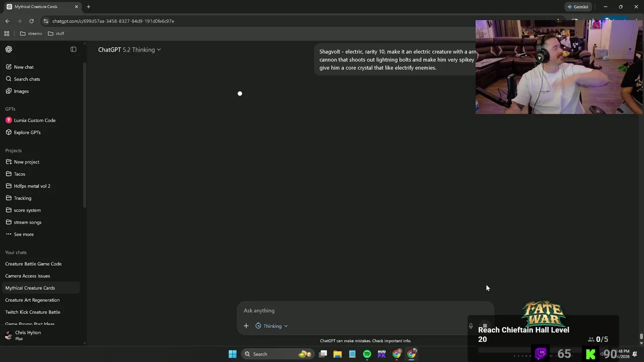The image size is (644, 362).
Task: Click the taskbar Search box
Action: (x=277, y=354)
